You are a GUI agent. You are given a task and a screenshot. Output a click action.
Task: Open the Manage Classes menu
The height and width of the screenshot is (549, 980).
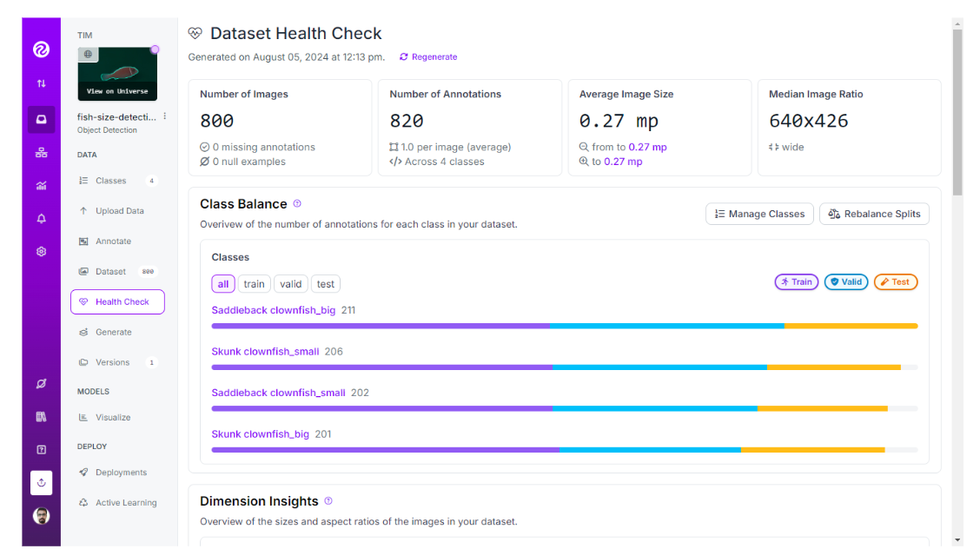click(x=759, y=215)
